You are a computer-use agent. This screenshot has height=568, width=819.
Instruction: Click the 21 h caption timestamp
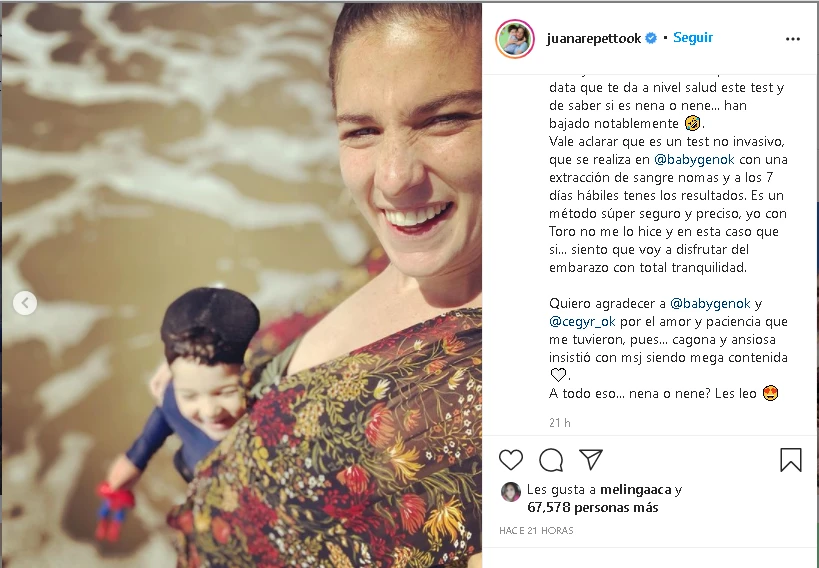point(559,423)
